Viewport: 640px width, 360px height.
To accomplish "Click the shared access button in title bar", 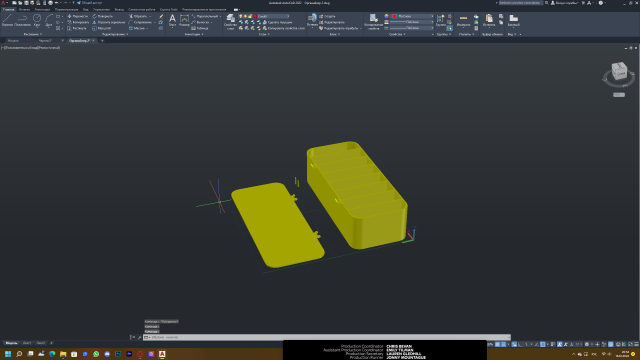I will pos(89,3).
